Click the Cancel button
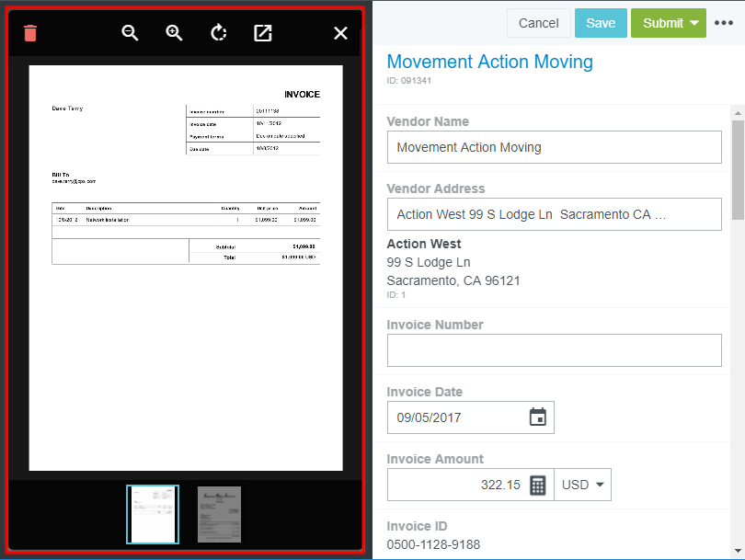The height and width of the screenshot is (560, 745). (x=538, y=23)
